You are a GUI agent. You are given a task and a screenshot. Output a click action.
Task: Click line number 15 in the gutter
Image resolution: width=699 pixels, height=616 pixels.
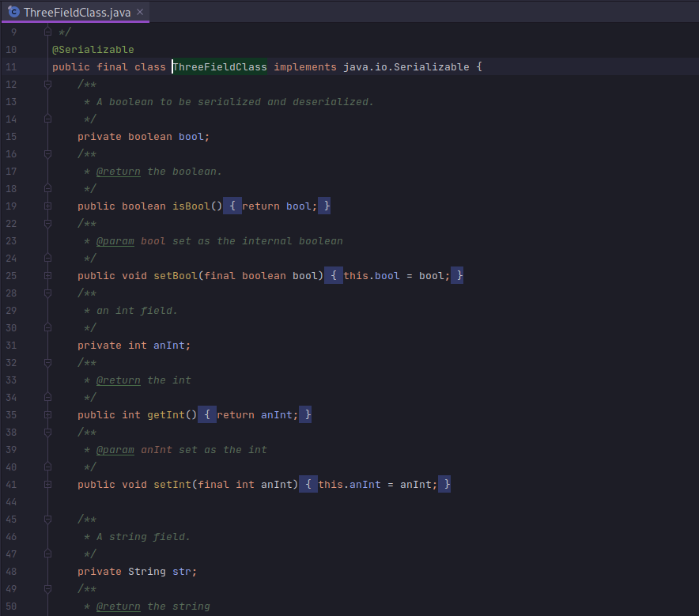pyautogui.click(x=11, y=136)
